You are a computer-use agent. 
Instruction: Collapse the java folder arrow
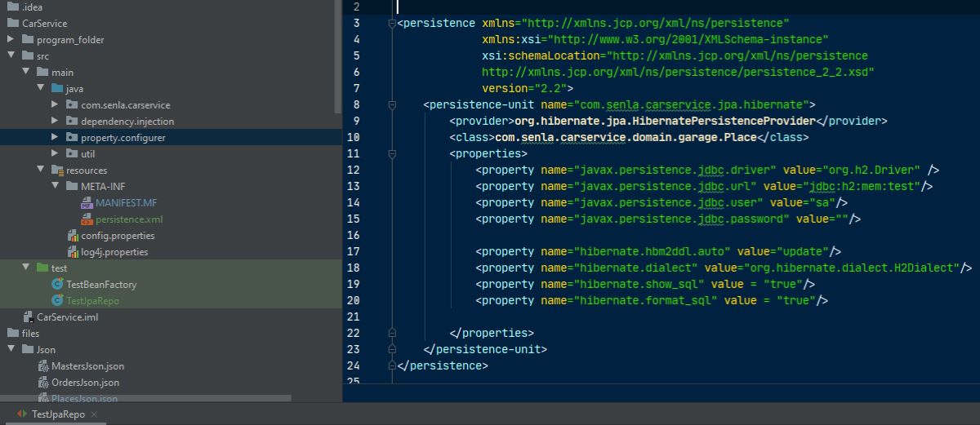tap(40, 88)
